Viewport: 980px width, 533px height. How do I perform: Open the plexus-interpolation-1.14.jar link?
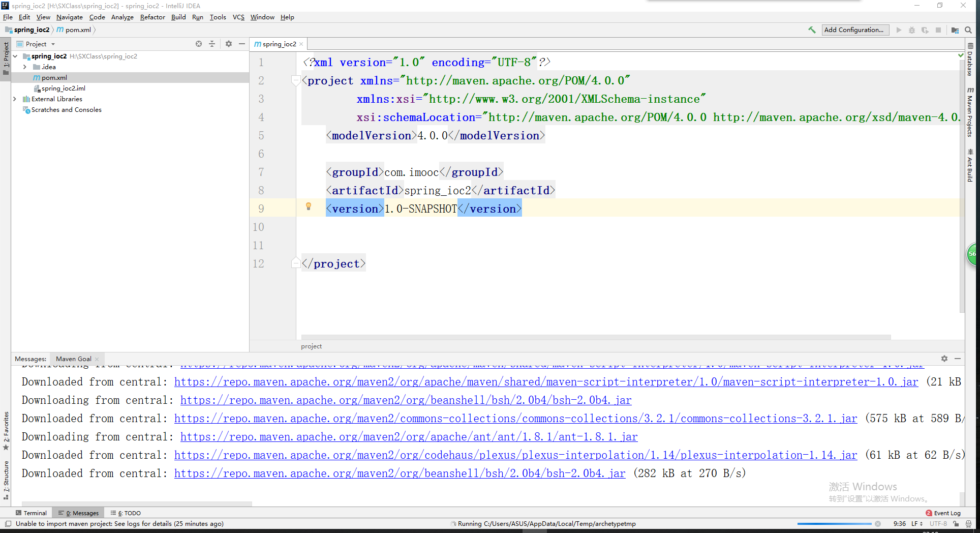pos(515,455)
